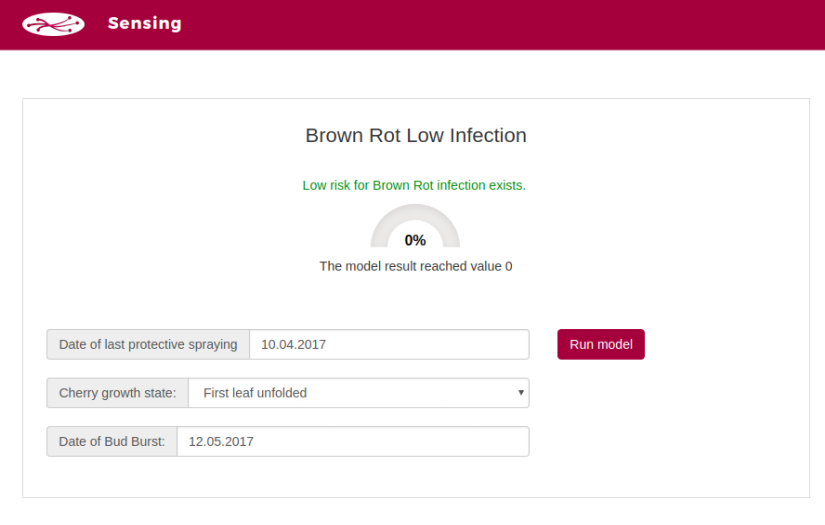
Task: Focus the last protective spraying date field
Action: (x=388, y=344)
